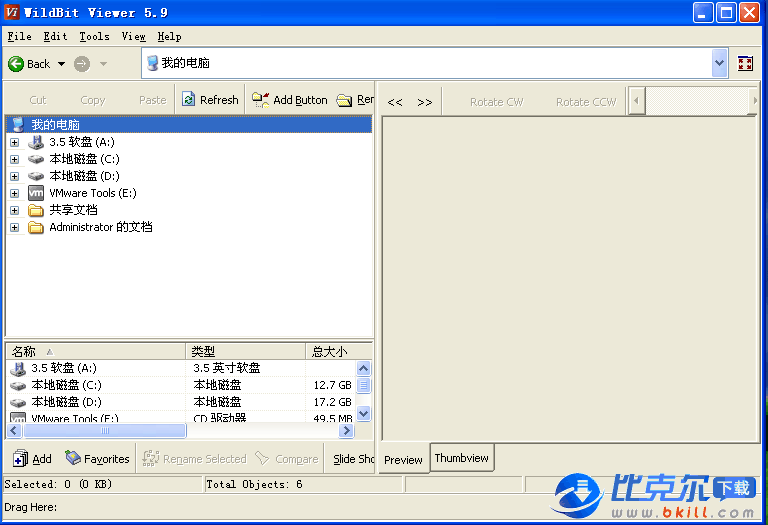
Task: Open the Edit menu
Action: click(55, 36)
